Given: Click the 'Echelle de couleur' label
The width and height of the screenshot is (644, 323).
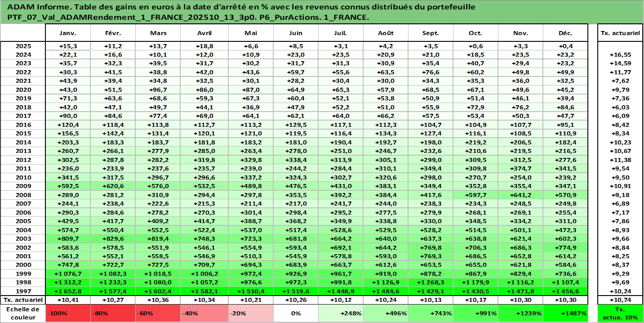Looking at the screenshot, I should pos(23,313).
